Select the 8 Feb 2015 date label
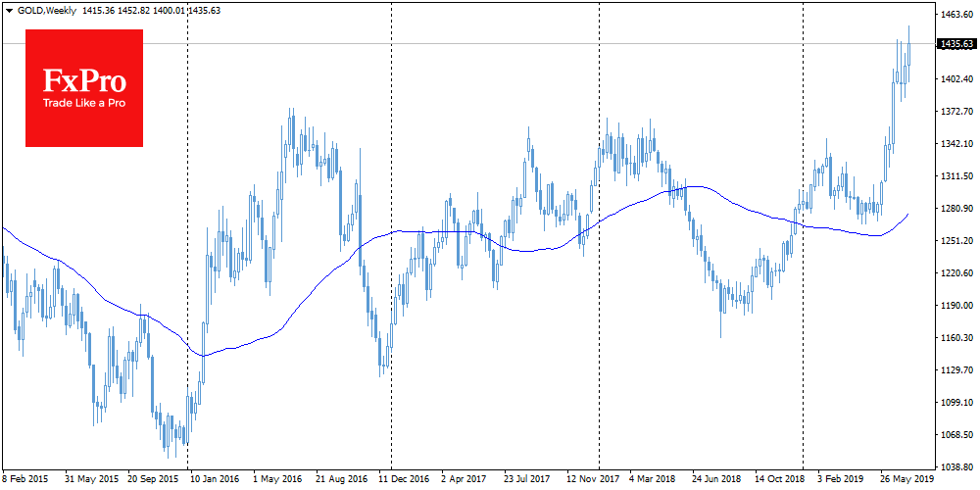980x490 pixels. click(24, 480)
